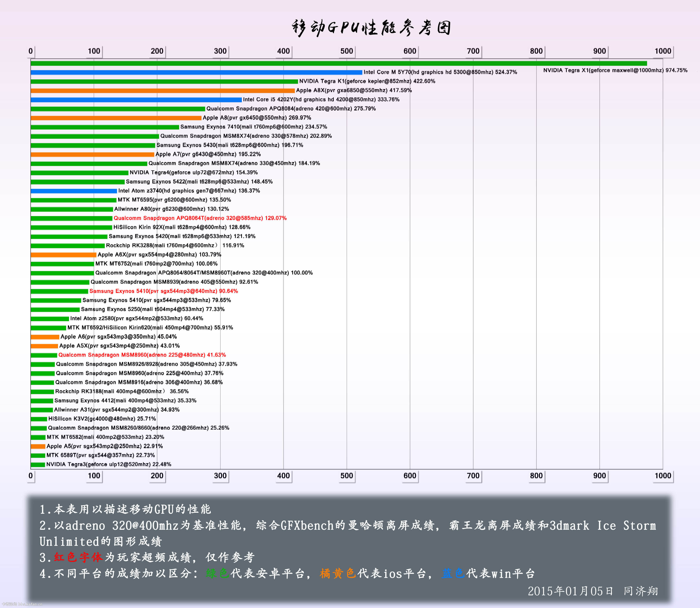Select the Apple A6X 103.79% label
Screen dimensions: 700x608
159,254
